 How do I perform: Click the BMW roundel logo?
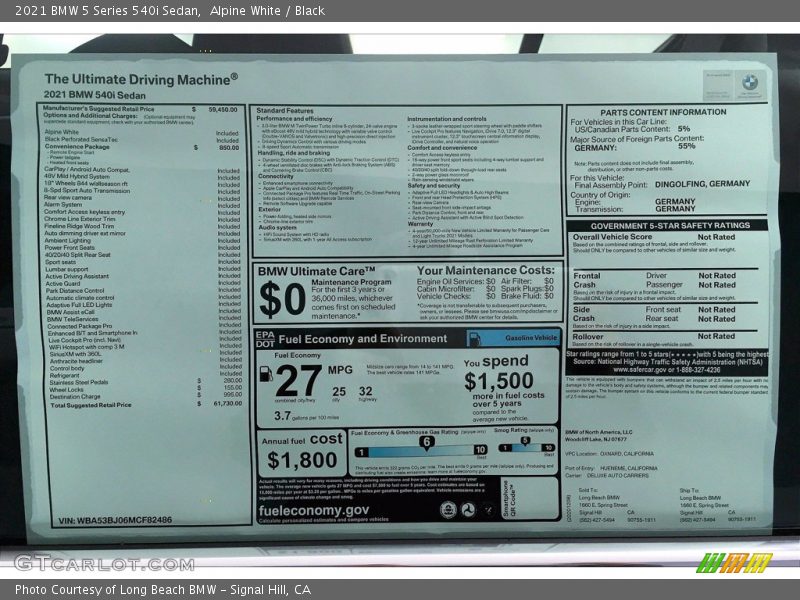click(749, 82)
